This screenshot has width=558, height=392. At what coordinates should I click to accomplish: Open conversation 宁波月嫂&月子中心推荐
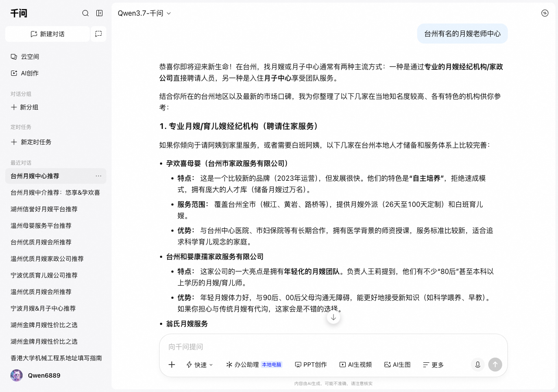[x=56, y=308]
